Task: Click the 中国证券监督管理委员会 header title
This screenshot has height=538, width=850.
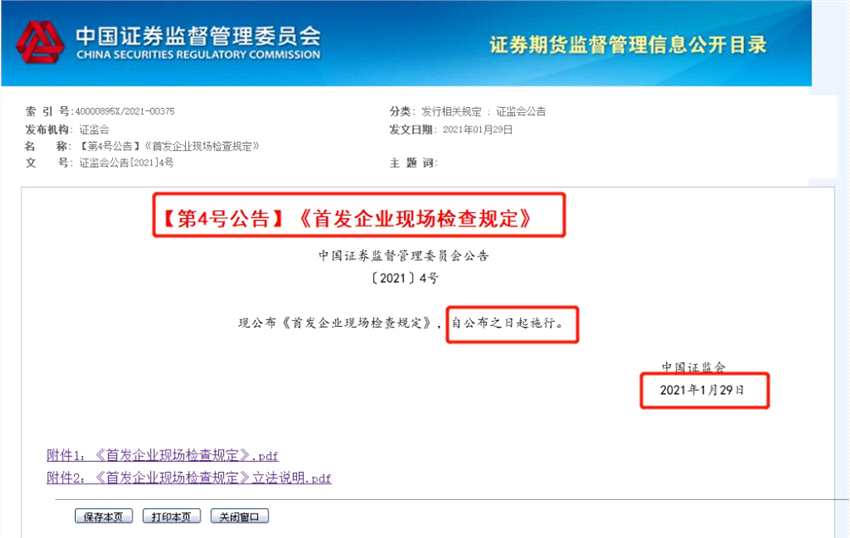Action: [x=198, y=36]
